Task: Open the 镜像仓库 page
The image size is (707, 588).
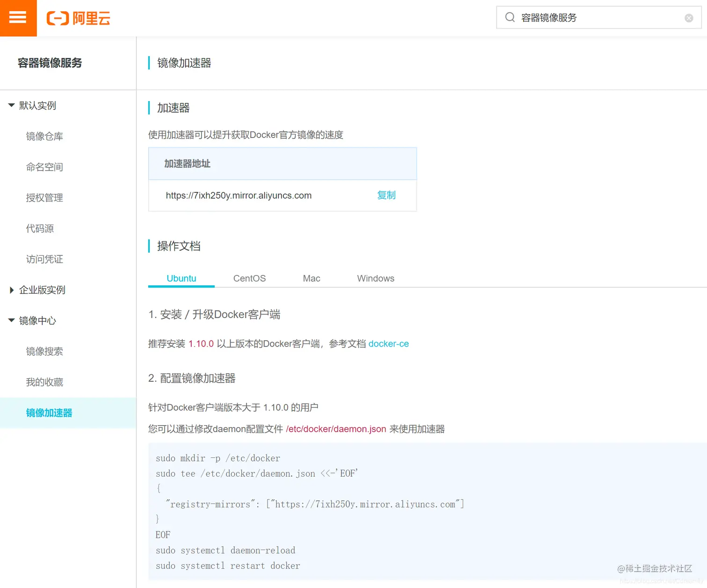Action: click(44, 136)
